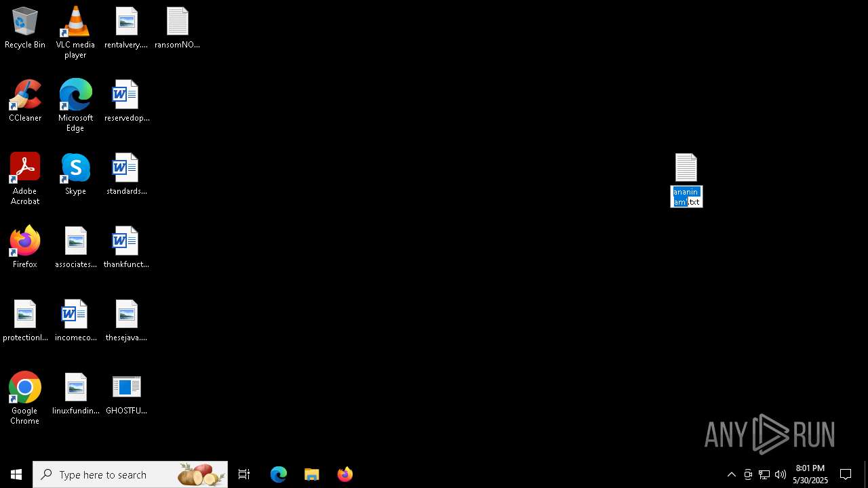Select the thankfunct Word document icon
Viewport: 868px width, 488px height.
click(x=126, y=248)
